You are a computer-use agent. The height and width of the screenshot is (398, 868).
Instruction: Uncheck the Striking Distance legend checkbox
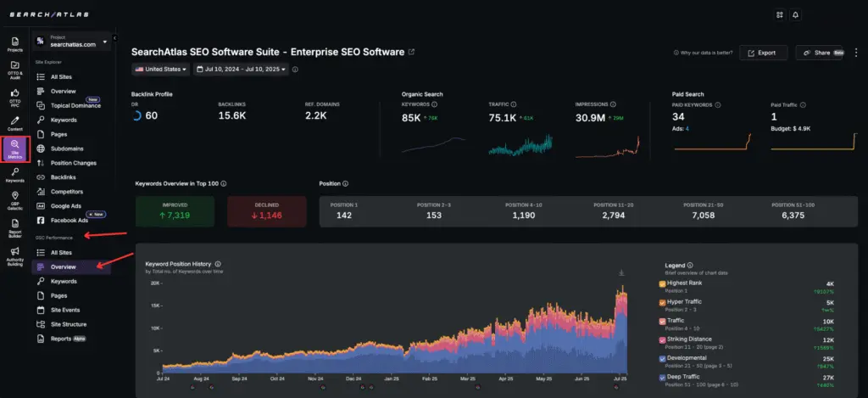click(662, 339)
